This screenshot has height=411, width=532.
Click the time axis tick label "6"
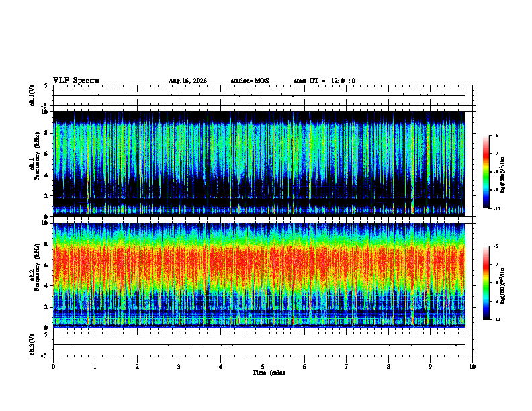[305, 367]
